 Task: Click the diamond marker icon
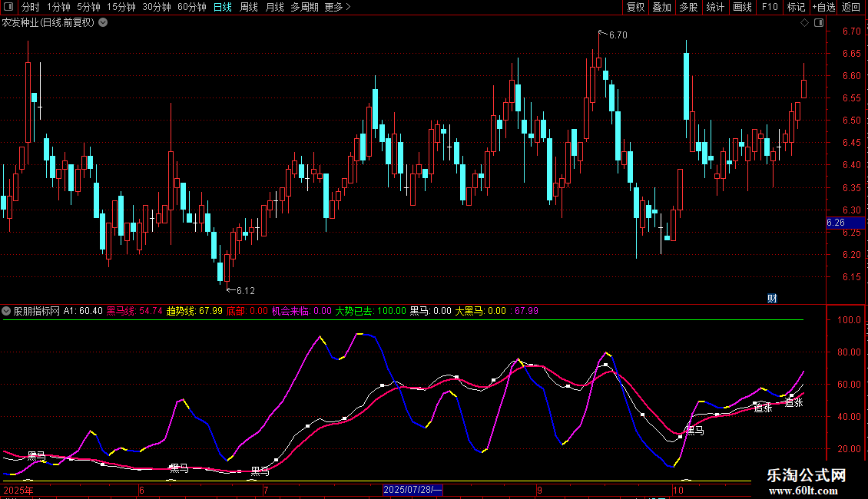(x=804, y=23)
